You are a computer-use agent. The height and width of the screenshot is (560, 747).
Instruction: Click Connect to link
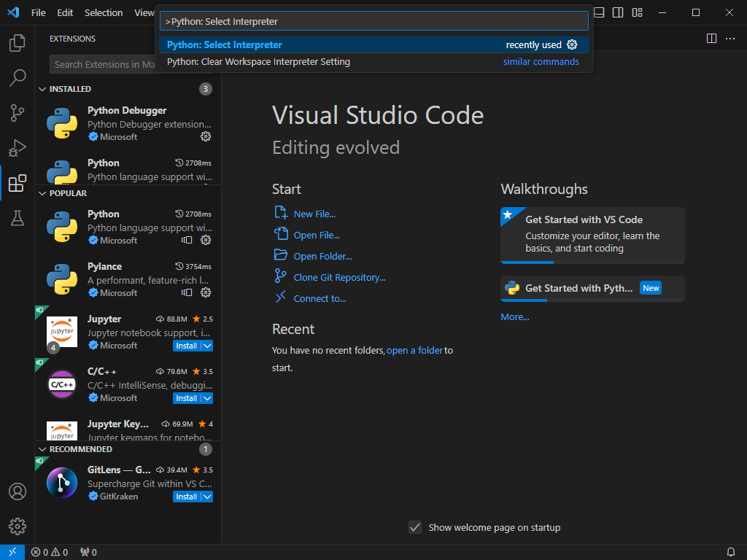coord(320,298)
